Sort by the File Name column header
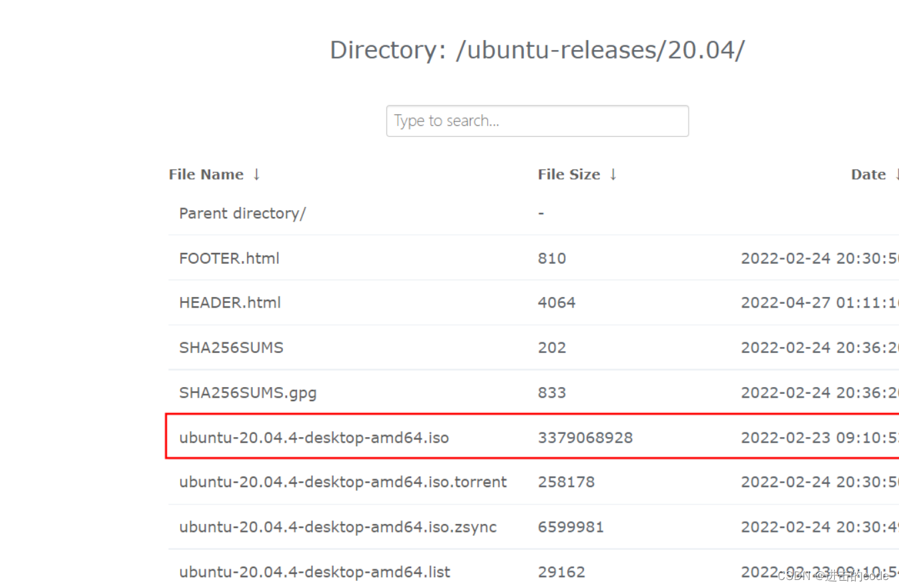 pyautogui.click(x=206, y=175)
